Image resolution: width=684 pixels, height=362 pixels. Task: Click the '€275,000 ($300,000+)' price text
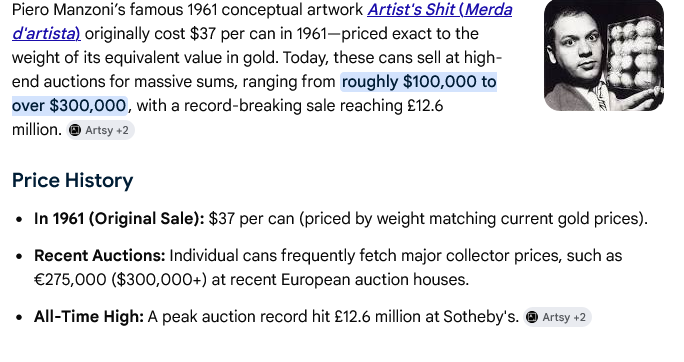(x=120, y=280)
